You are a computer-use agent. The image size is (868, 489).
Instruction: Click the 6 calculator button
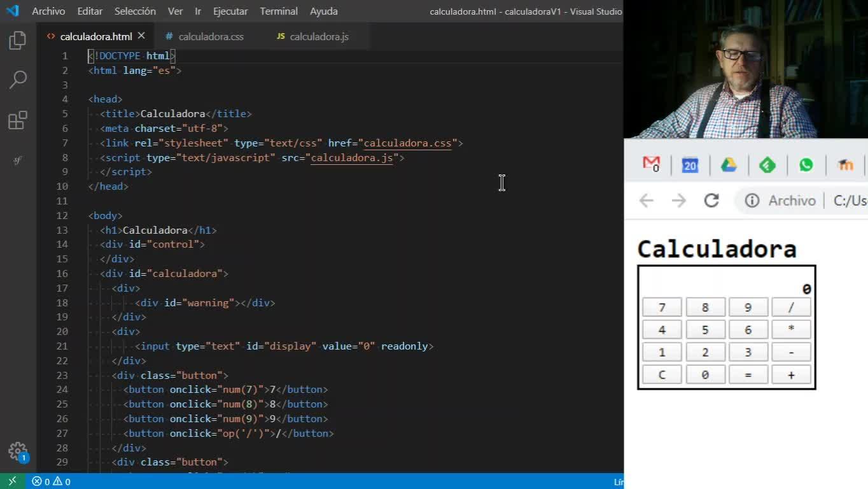tap(748, 330)
